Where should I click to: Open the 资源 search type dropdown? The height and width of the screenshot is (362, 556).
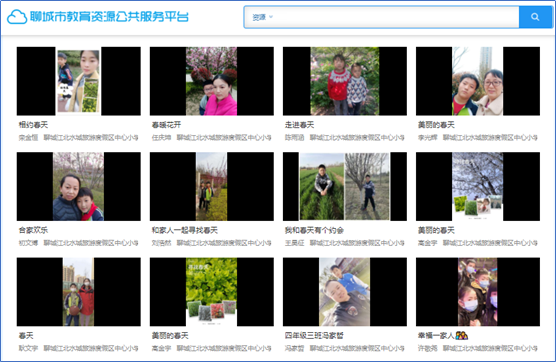point(262,17)
